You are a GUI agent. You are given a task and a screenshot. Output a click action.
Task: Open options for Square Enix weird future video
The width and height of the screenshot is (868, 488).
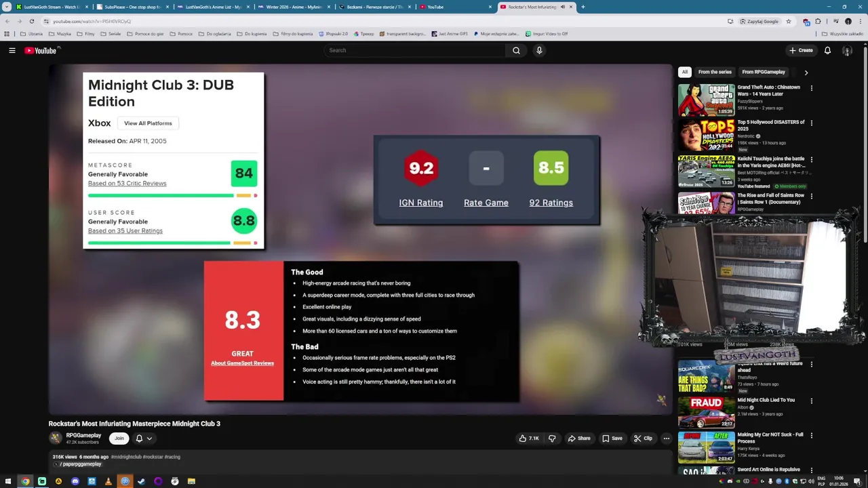[811, 365]
